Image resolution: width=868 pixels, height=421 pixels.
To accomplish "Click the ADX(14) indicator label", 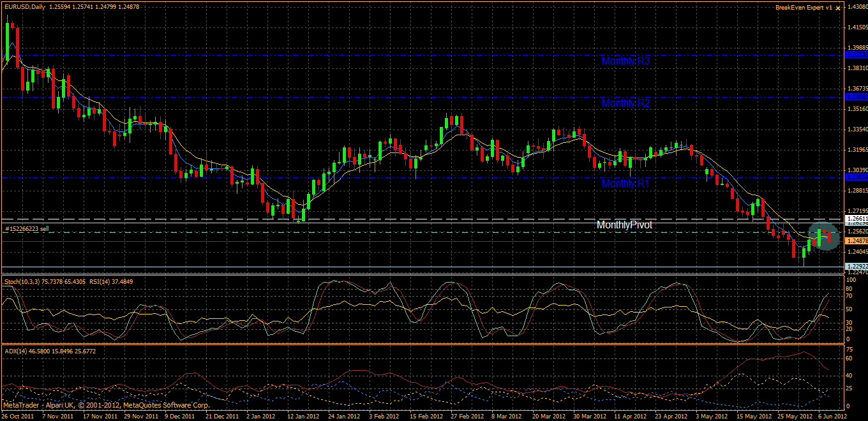I will [x=15, y=350].
